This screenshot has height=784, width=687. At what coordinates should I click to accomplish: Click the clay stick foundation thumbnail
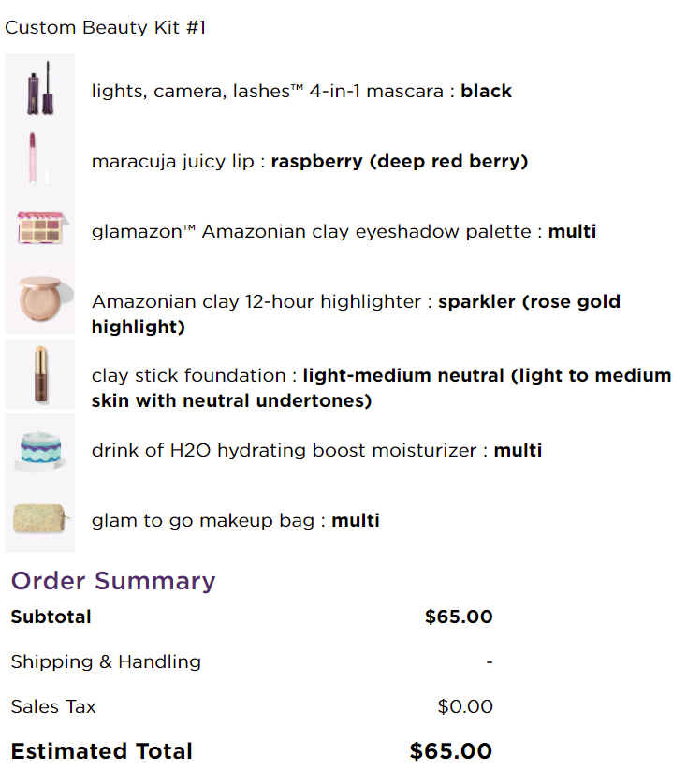click(x=39, y=375)
